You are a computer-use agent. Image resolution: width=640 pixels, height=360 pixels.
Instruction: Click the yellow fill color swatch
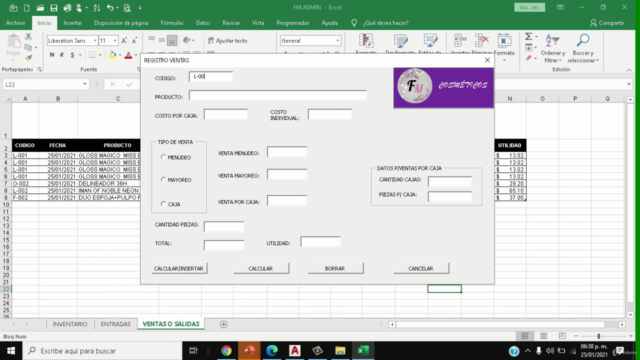(x=113, y=55)
